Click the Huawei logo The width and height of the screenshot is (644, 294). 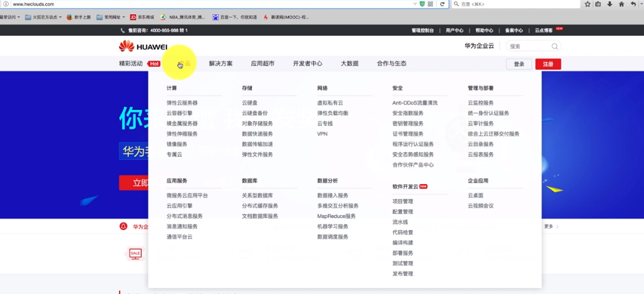coord(143,47)
